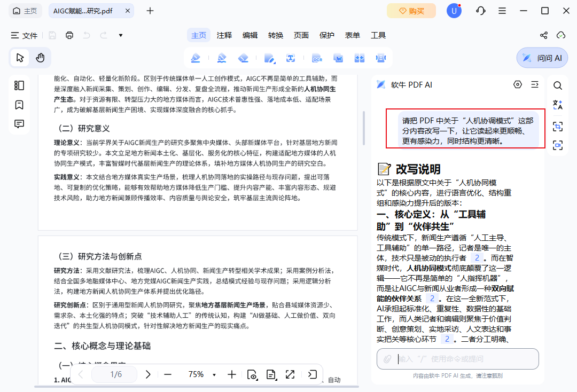Click the attachment paperclip in AI input
Image resolution: width=577 pixels, height=392 pixels.
tap(387, 358)
